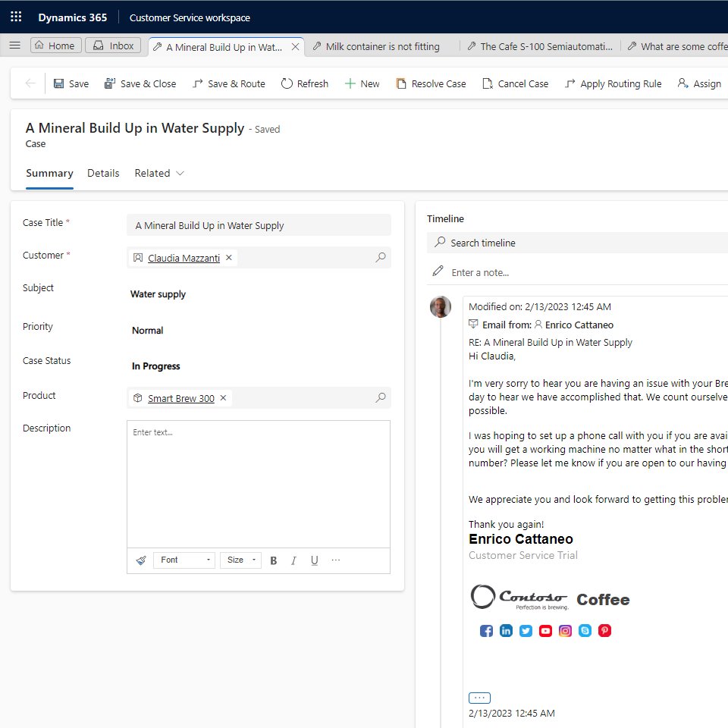The image size is (728, 728).
Task: Change the Normal priority value
Action: pyautogui.click(x=148, y=331)
